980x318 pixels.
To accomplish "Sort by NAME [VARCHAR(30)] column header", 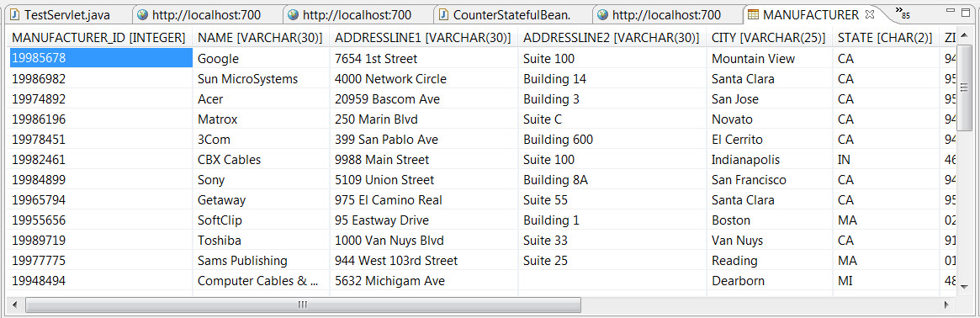I will (261, 38).
